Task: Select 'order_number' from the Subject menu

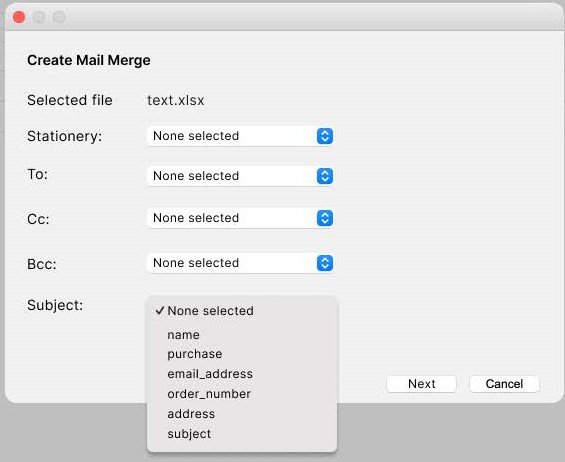Action: point(242,394)
